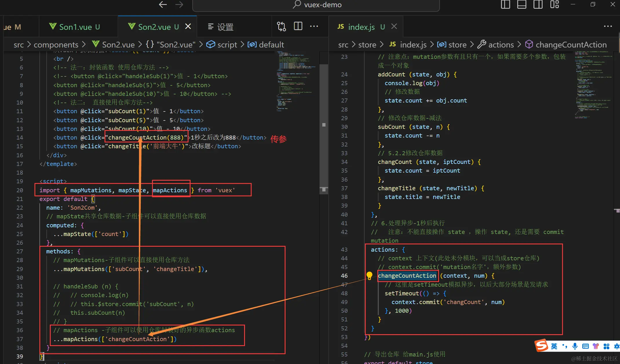The image size is (620, 364).
Task: Click line number 20 in left editor gutter
Action: coord(19,190)
